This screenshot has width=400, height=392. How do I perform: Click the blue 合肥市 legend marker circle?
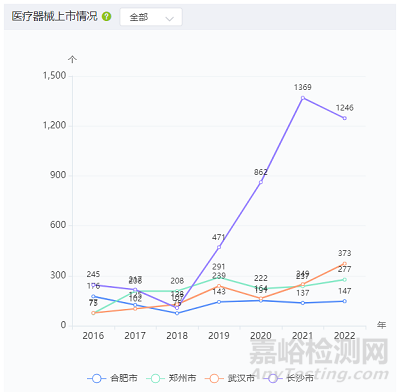pyautogui.click(x=97, y=378)
